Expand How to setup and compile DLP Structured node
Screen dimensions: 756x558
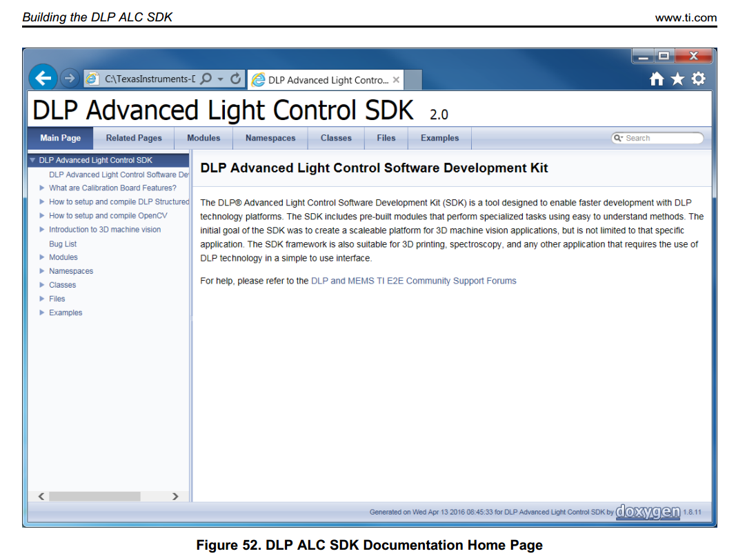[x=42, y=201]
